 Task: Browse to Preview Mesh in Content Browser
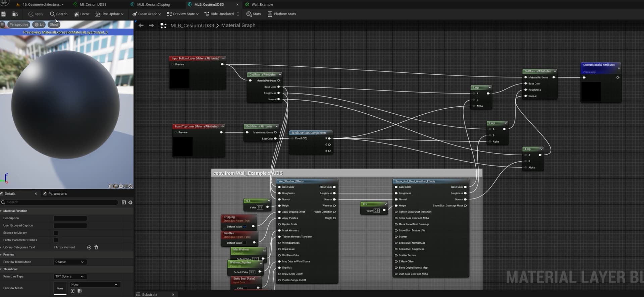tap(79, 291)
